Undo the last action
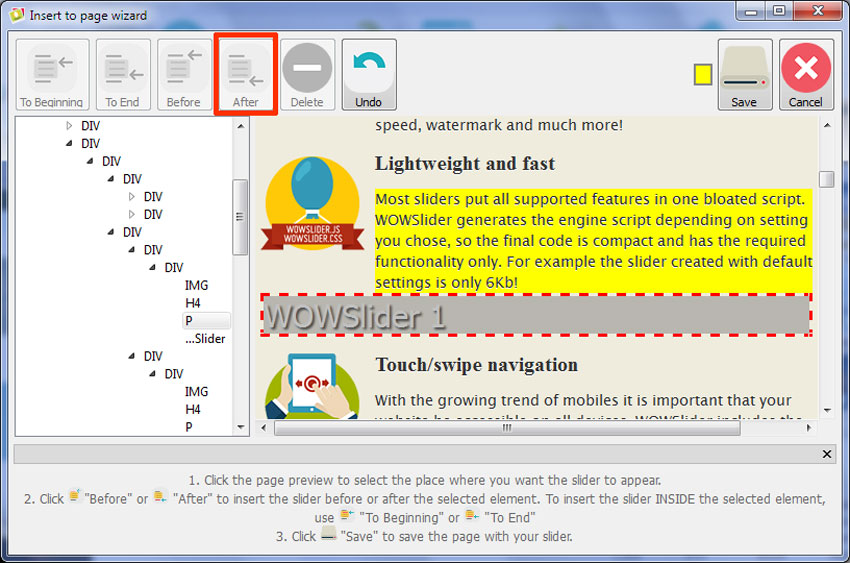 pos(369,74)
